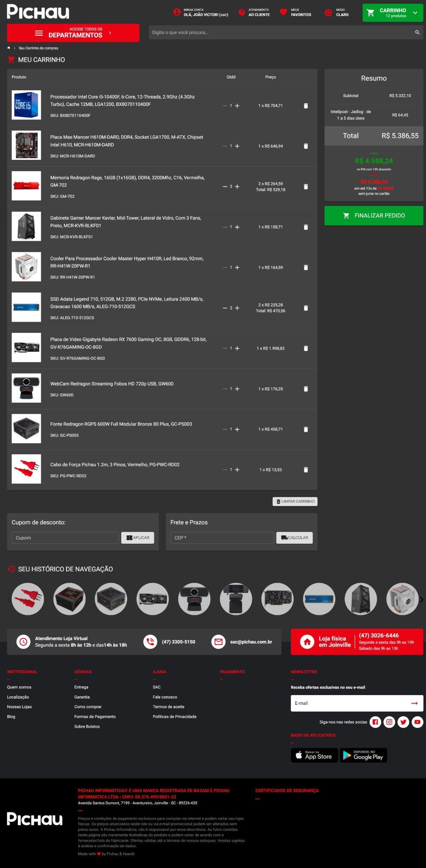Delete Gigabyte Radeon RX 7600 from cart
This screenshot has width=426, height=868.
[306, 348]
